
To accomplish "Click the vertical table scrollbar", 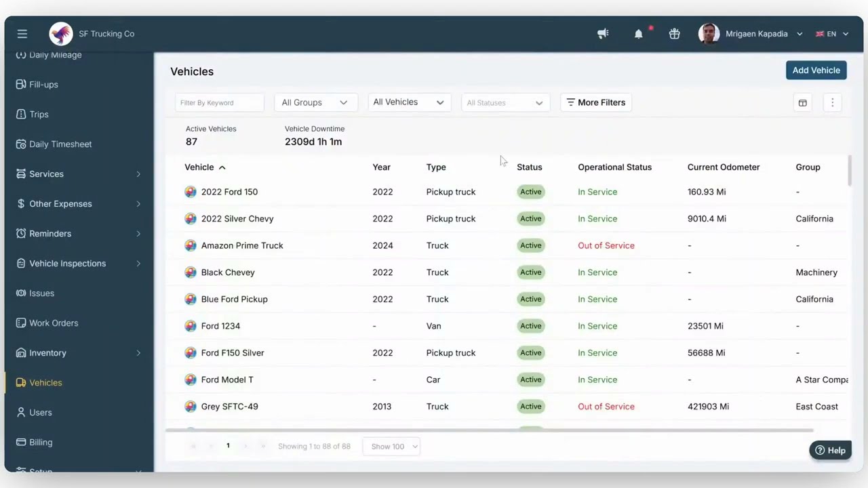I will (x=849, y=169).
